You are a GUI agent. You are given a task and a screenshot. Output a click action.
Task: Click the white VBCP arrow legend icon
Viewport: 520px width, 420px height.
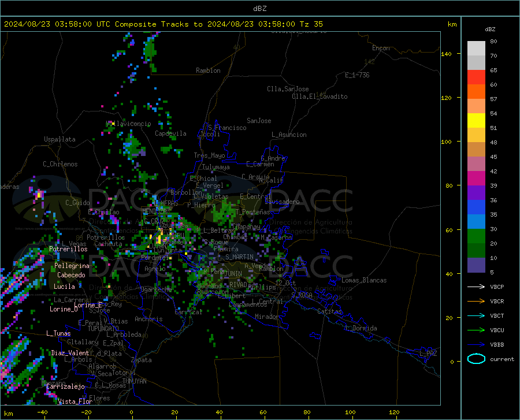(x=476, y=287)
